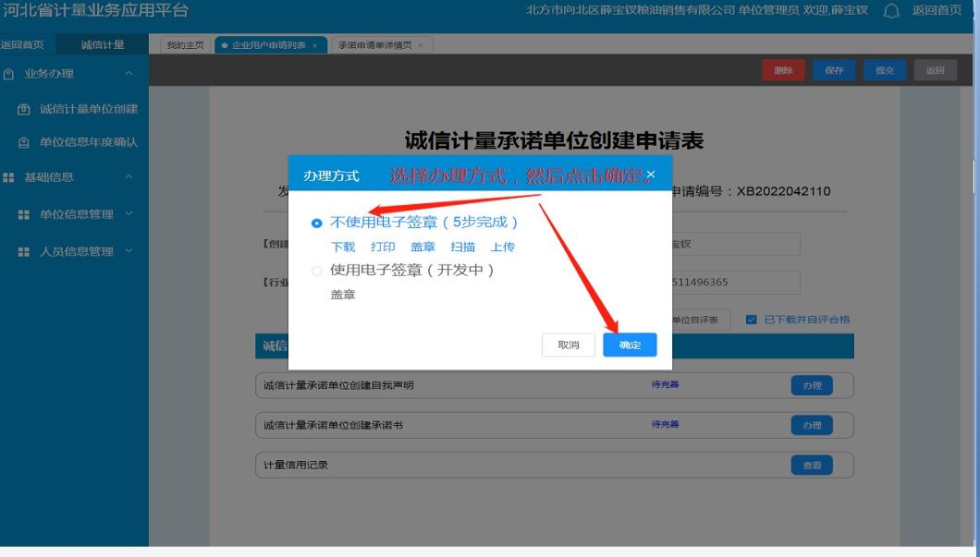The image size is (980, 557).
Task: Click the 基础信息 grid icon
Action: tap(8, 177)
